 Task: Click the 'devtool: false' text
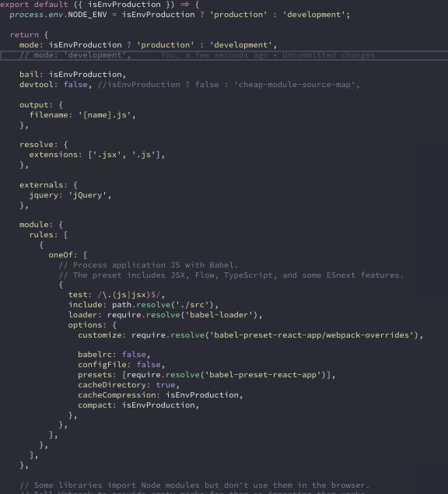(x=55, y=85)
